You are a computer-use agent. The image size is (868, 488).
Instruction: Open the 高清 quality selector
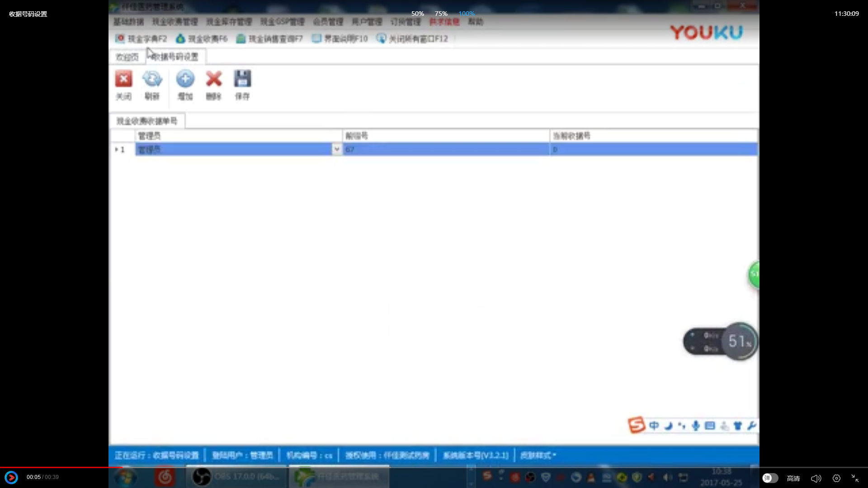tap(793, 478)
